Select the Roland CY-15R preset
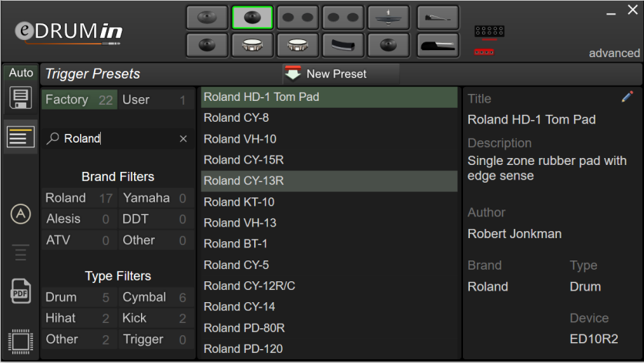This screenshot has height=363, width=644. (329, 160)
